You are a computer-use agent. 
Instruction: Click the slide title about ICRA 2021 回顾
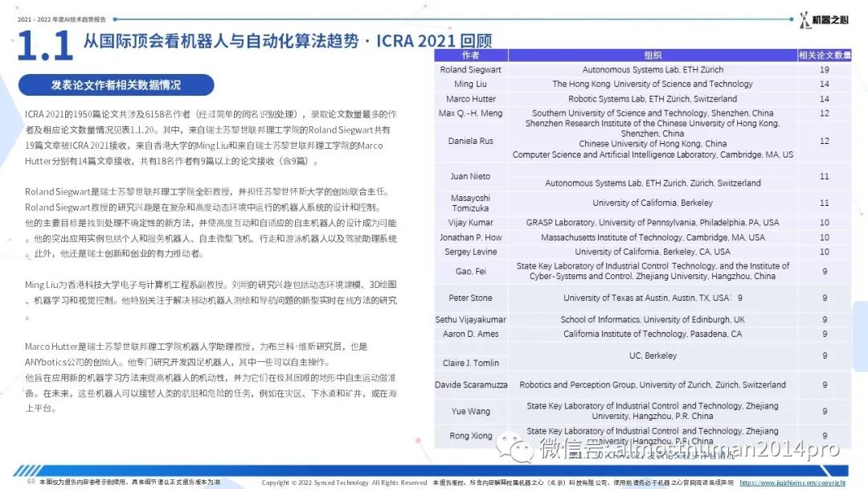pos(288,41)
